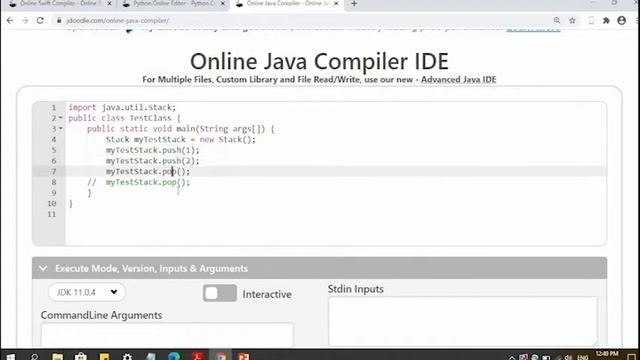
Task: Open Settings gear in the taskbar
Action: tap(127, 356)
